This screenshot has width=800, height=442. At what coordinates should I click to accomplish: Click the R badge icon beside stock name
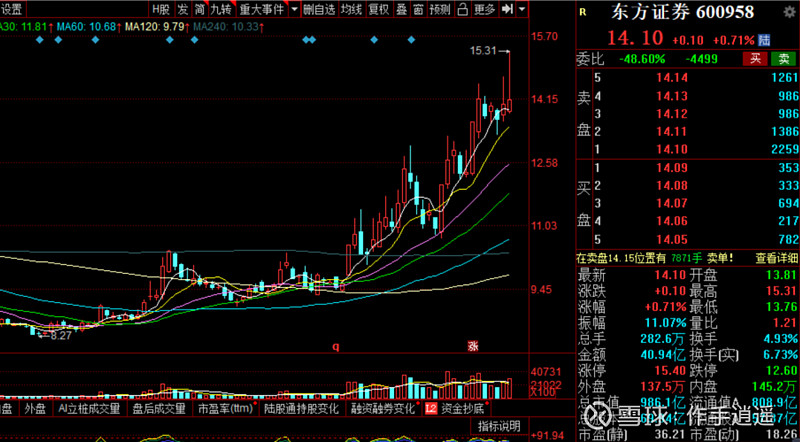coord(583,13)
